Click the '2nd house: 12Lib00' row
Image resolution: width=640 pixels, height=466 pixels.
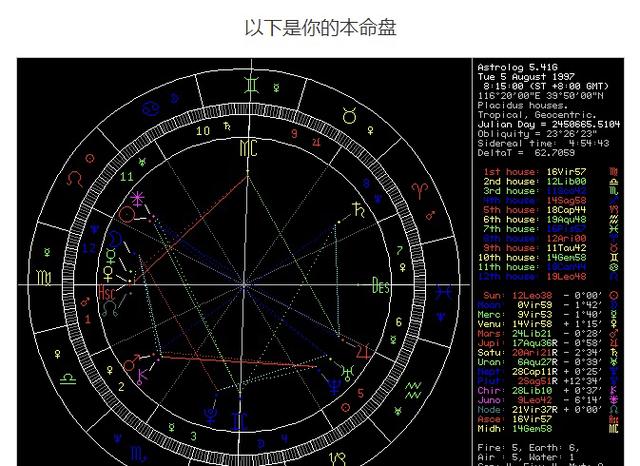click(550, 182)
